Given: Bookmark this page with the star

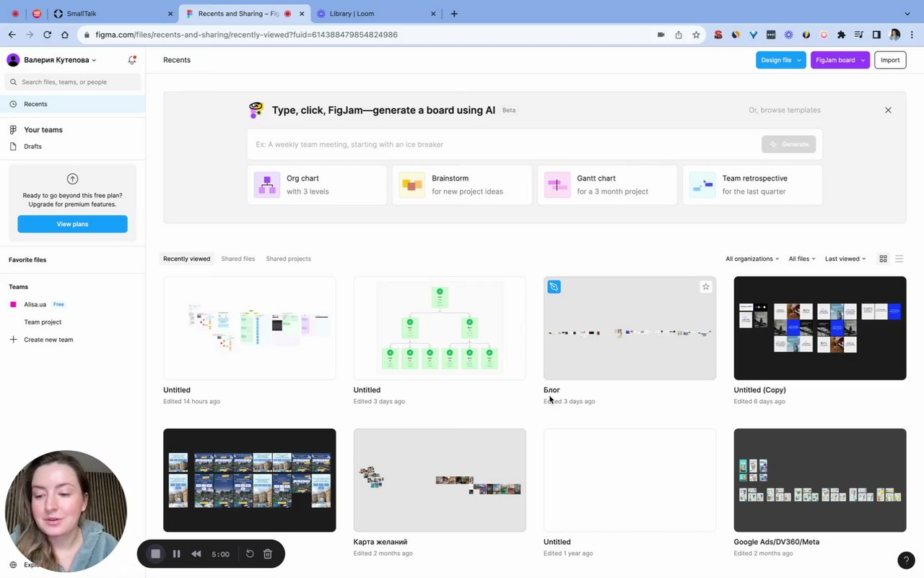Looking at the screenshot, I should point(696,35).
